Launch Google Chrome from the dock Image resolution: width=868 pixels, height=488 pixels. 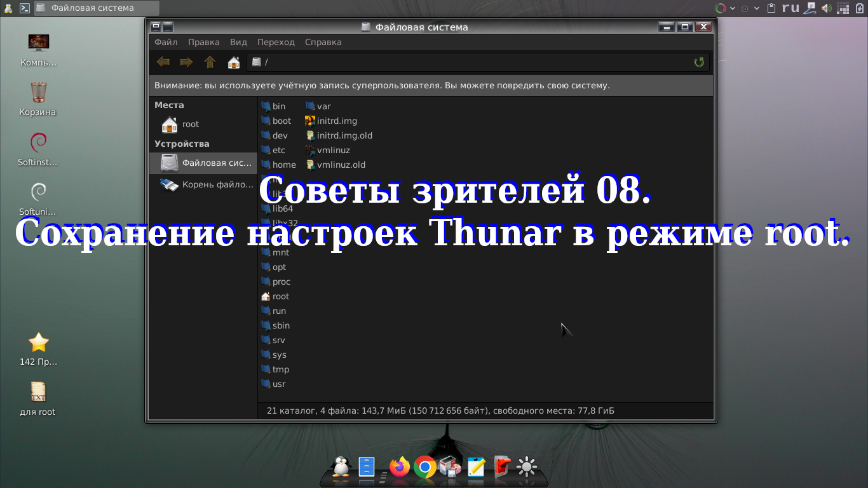tap(424, 468)
